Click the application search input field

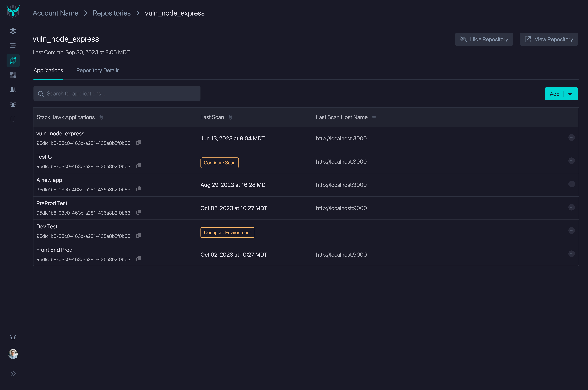click(x=117, y=93)
